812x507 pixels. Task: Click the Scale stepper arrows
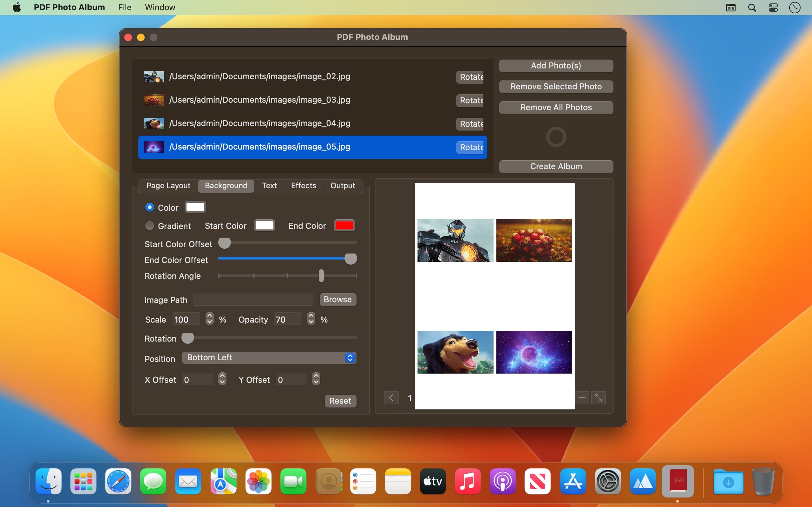coord(209,318)
